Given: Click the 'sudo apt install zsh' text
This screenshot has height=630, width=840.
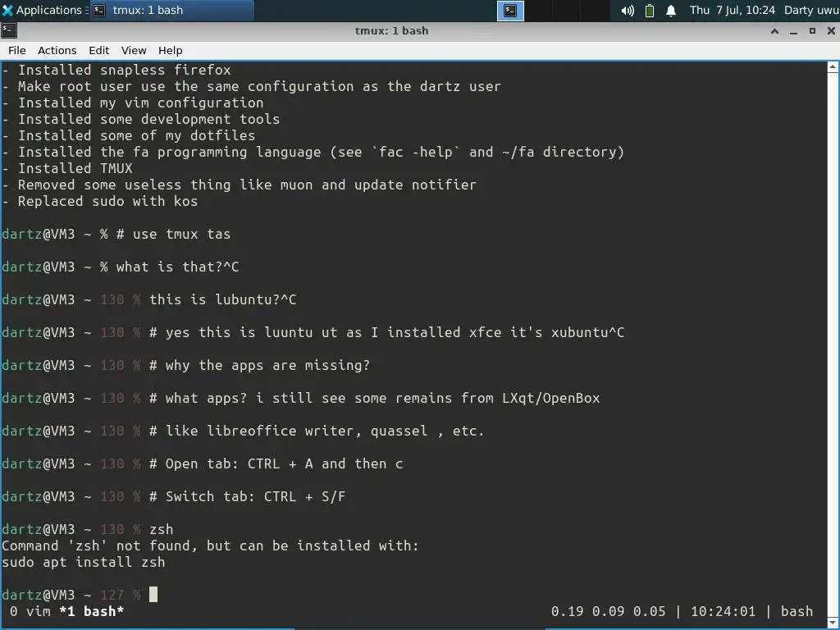Looking at the screenshot, I should [x=84, y=562].
